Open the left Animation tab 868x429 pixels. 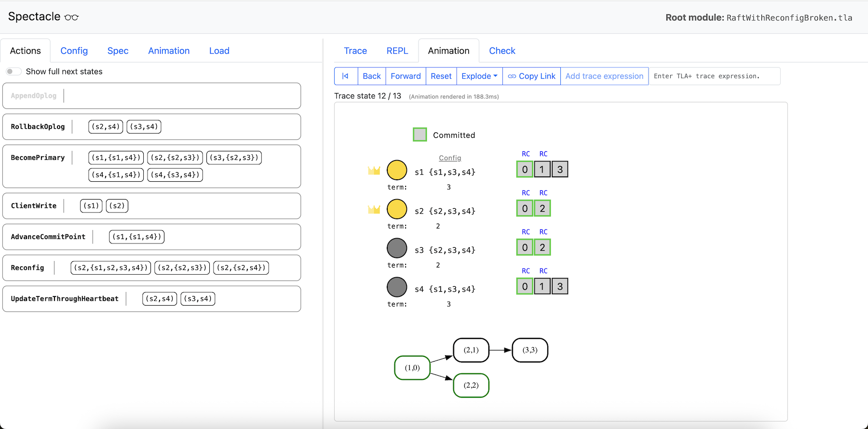click(x=169, y=51)
